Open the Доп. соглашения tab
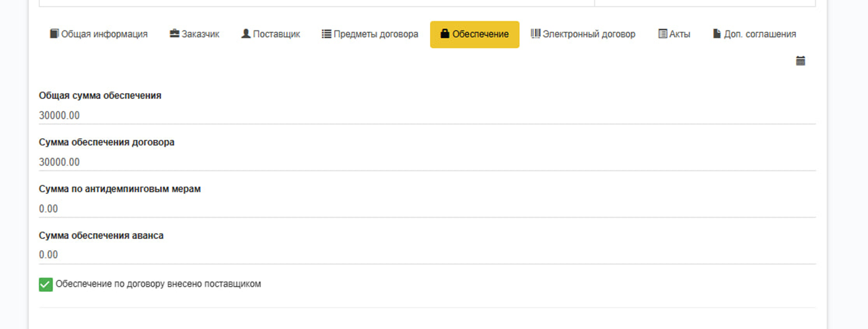This screenshot has width=868, height=329. point(759,34)
